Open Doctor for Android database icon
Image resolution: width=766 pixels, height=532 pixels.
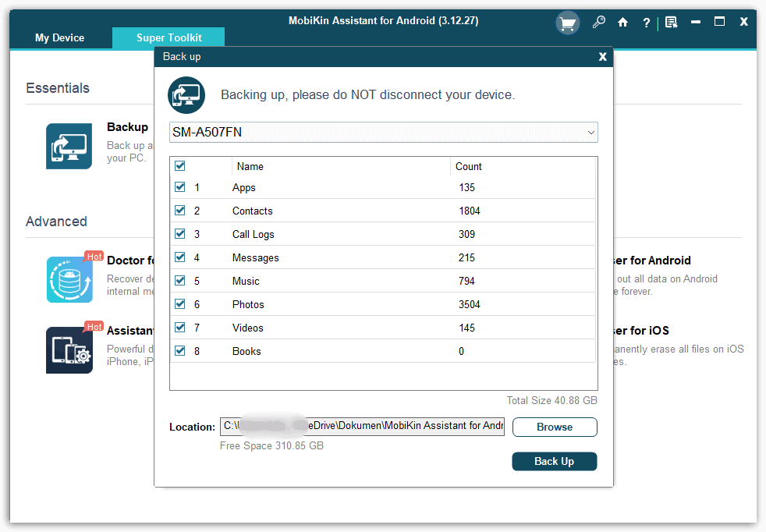coord(69,279)
